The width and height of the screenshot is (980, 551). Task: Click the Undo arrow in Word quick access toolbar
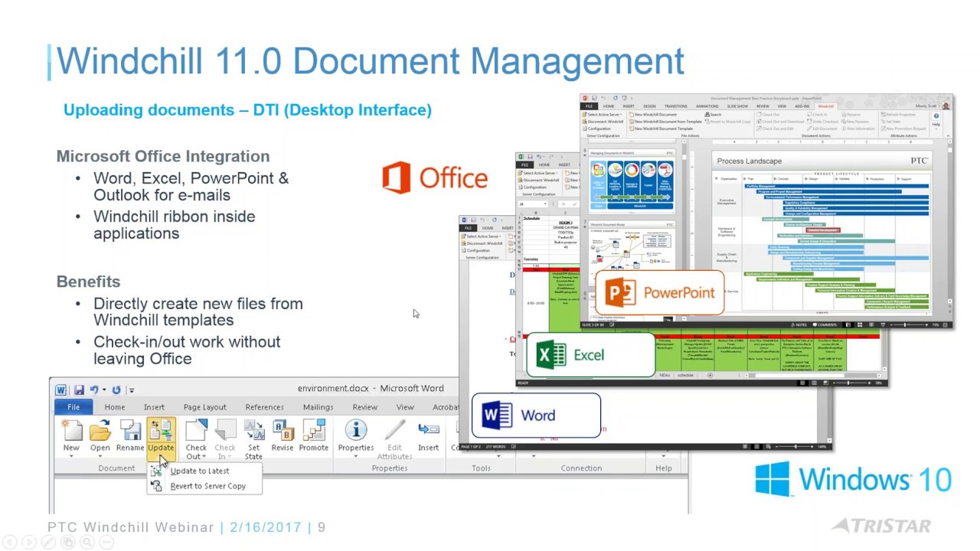point(93,390)
